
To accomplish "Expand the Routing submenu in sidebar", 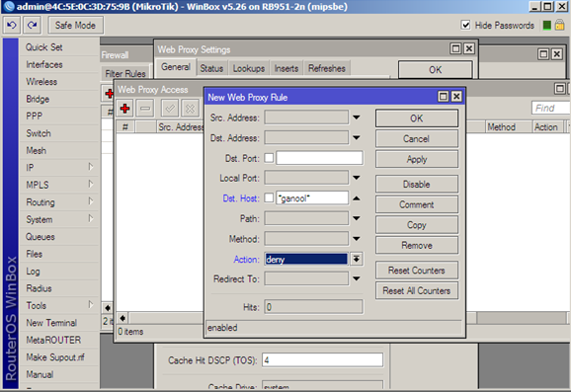I will pyautogui.click(x=58, y=202).
